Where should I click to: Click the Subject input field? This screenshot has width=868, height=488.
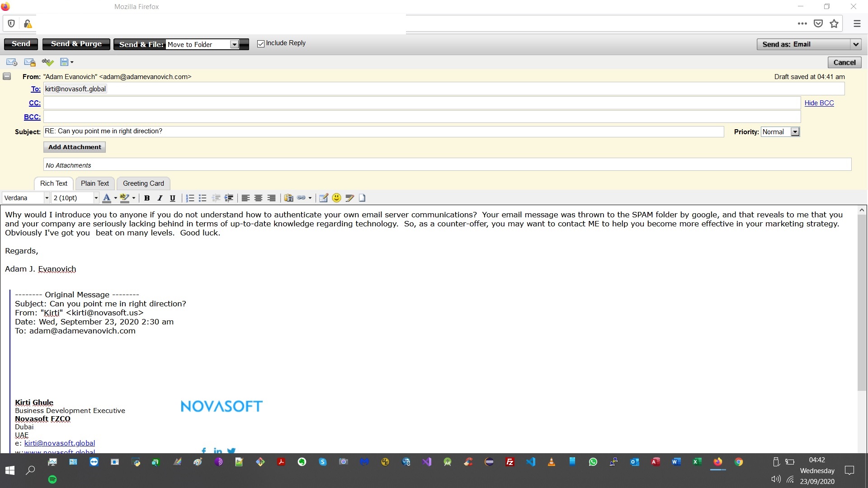[x=383, y=131]
